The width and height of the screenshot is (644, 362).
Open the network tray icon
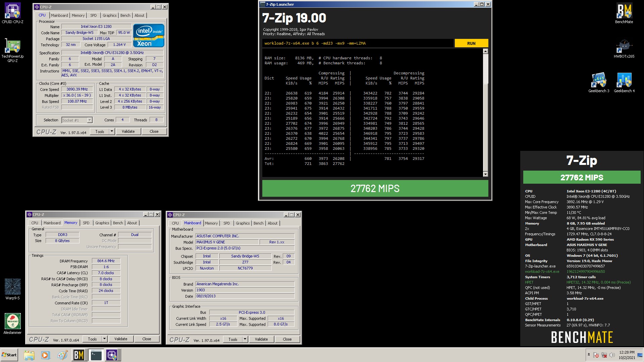tap(604, 355)
